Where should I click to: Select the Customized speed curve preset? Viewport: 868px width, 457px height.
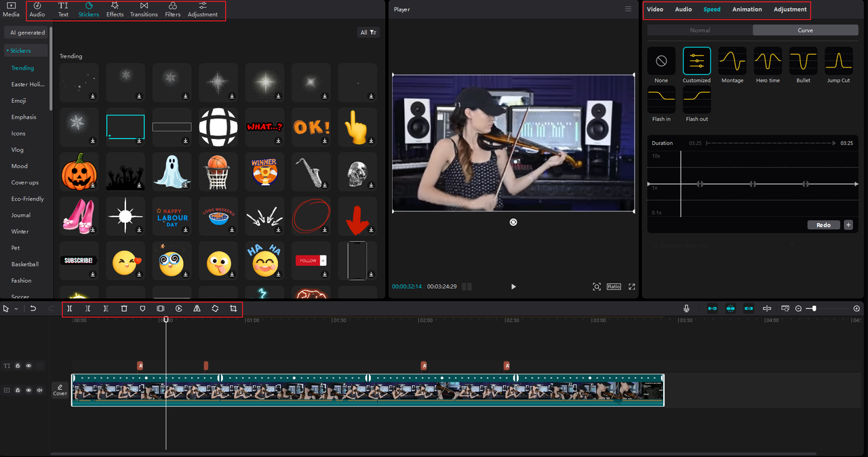click(x=696, y=61)
